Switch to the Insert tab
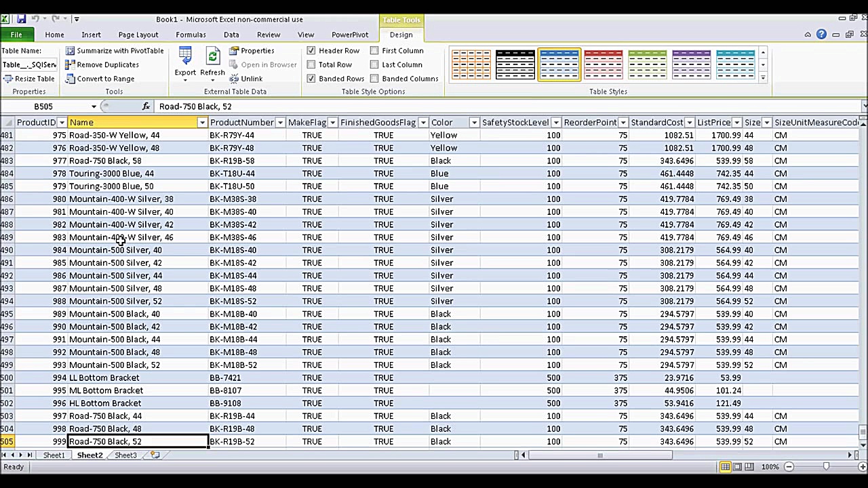 tap(91, 35)
